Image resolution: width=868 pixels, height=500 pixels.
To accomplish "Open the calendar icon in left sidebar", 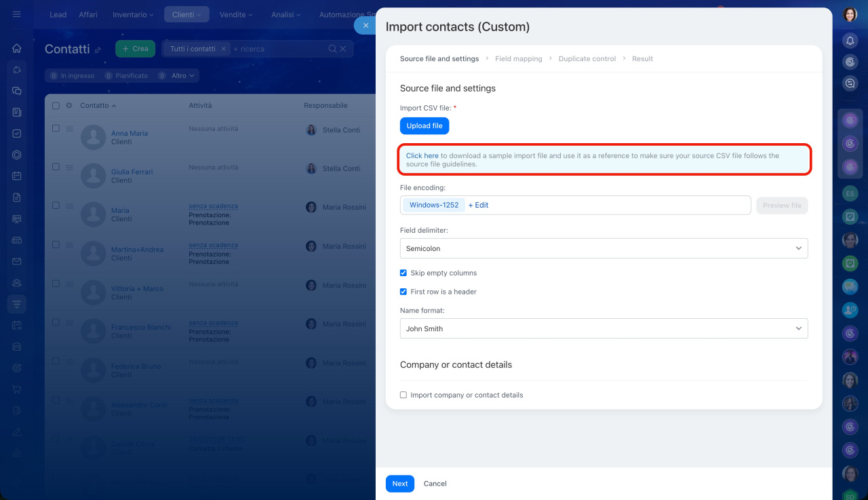I will pyautogui.click(x=17, y=176).
